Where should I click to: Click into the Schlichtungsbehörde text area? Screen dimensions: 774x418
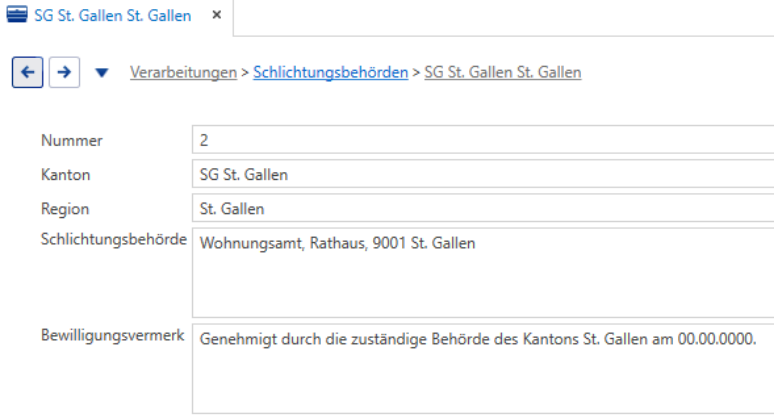(483, 272)
